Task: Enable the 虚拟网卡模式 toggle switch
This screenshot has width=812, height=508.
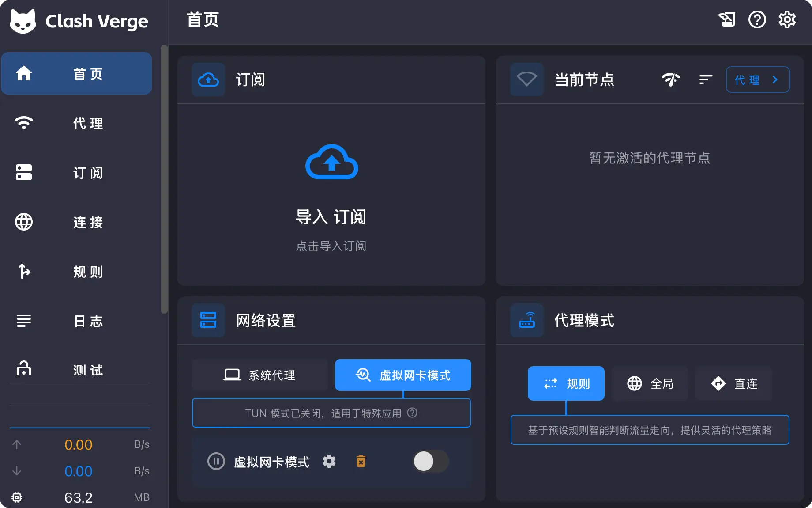Action: pyautogui.click(x=431, y=462)
